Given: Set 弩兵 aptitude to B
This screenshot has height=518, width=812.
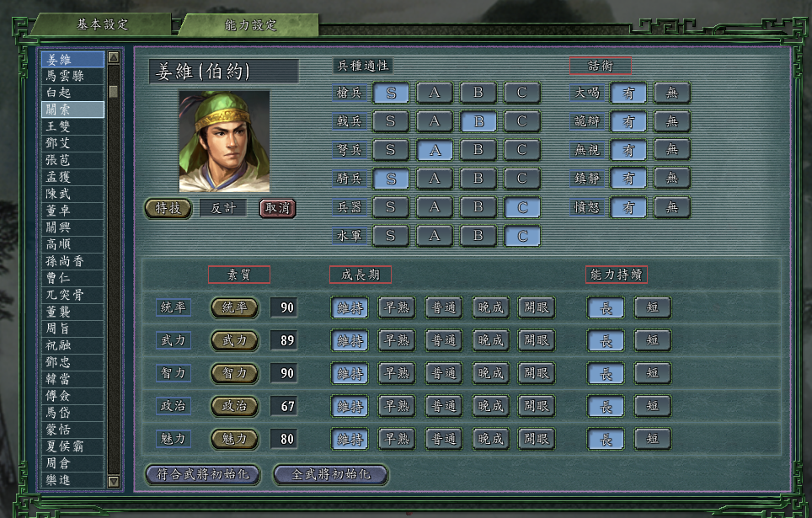Looking at the screenshot, I should 478,150.
